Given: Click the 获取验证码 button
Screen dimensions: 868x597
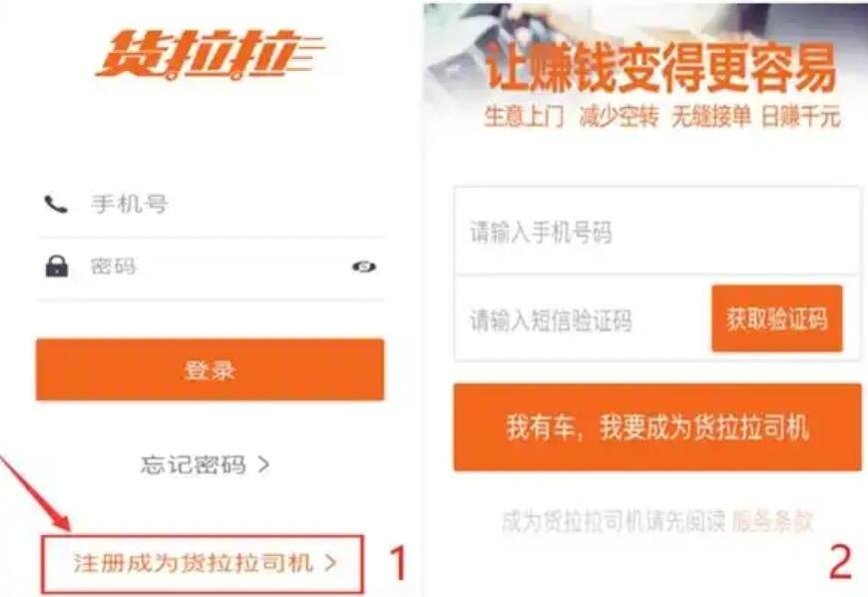Looking at the screenshot, I should [x=777, y=318].
